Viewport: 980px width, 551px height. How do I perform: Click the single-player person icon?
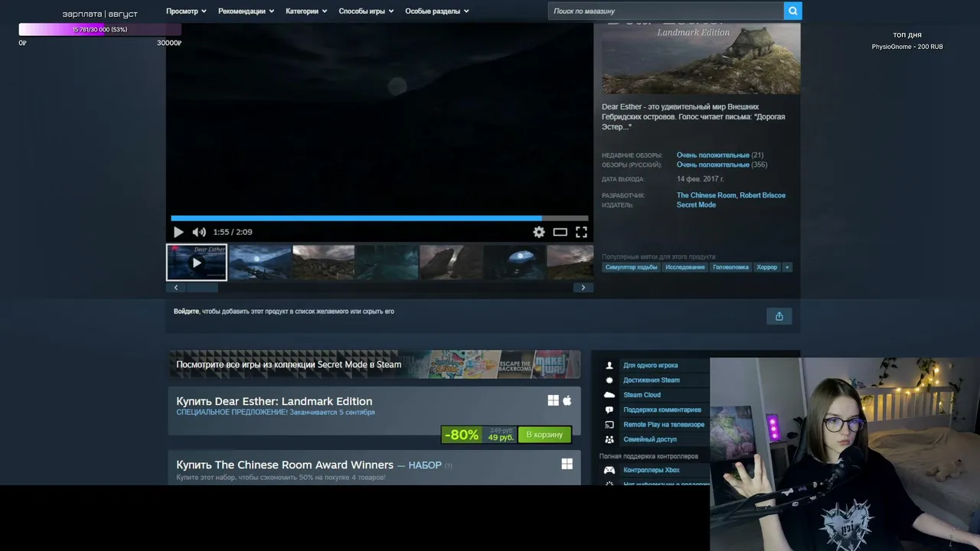(609, 366)
